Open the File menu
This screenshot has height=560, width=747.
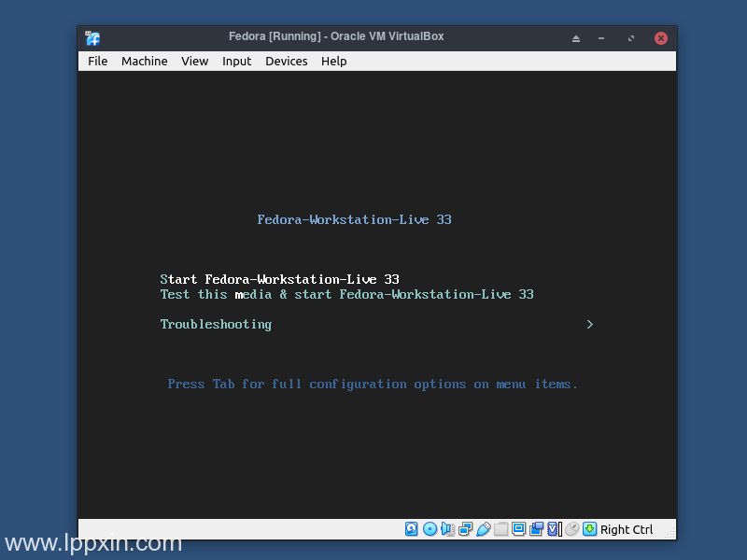point(98,62)
